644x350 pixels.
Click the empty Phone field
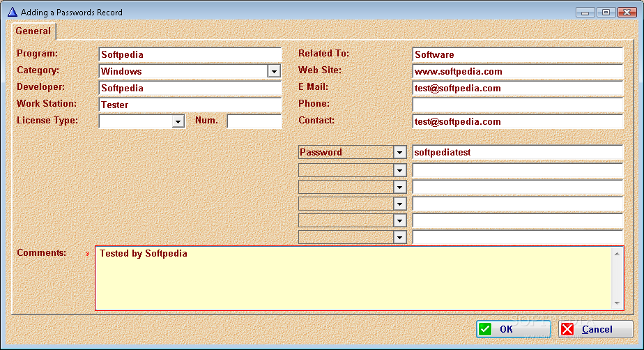(x=517, y=105)
